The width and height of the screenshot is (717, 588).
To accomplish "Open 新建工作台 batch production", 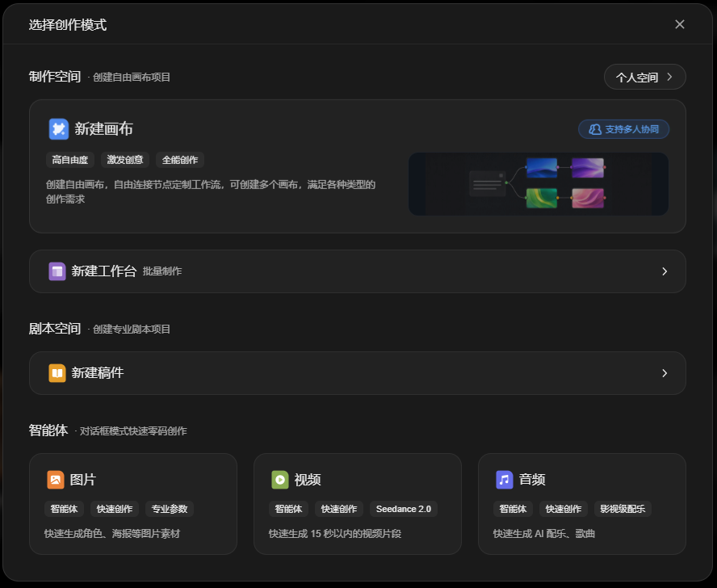I will pos(358,271).
